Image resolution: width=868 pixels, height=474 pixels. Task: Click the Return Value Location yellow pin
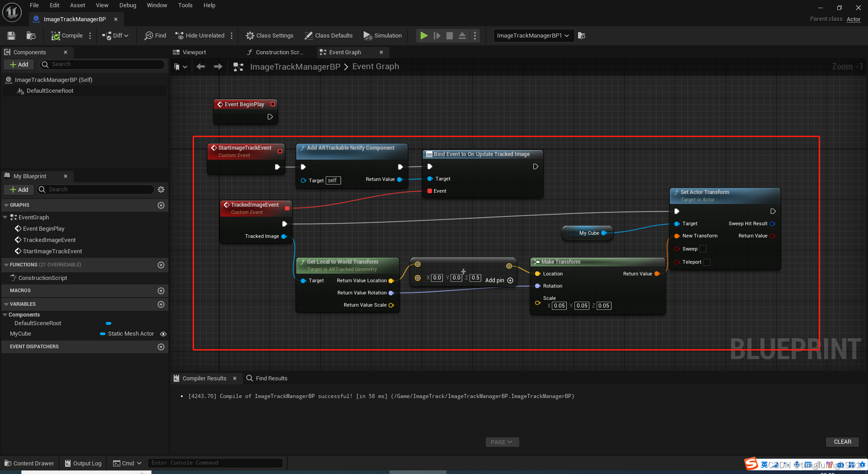click(x=391, y=281)
